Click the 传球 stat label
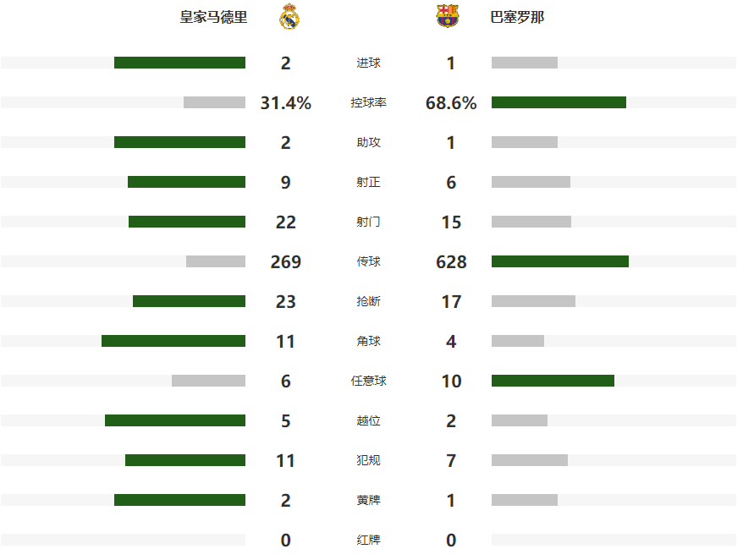Image resolution: width=743 pixels, height=560 pixels. (x=368, y=261)
